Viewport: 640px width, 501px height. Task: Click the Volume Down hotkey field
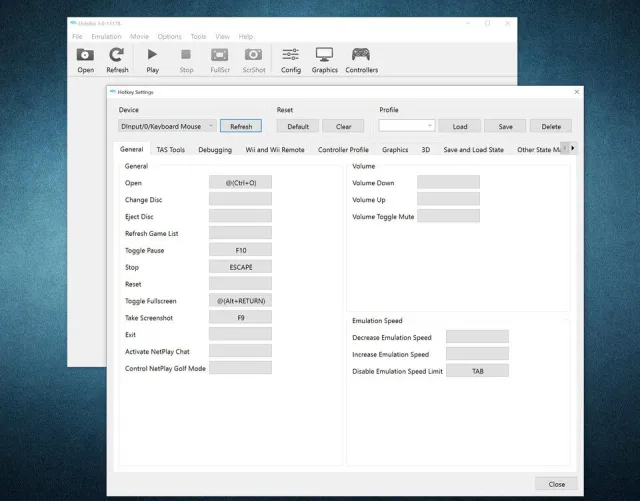point(448,183)
